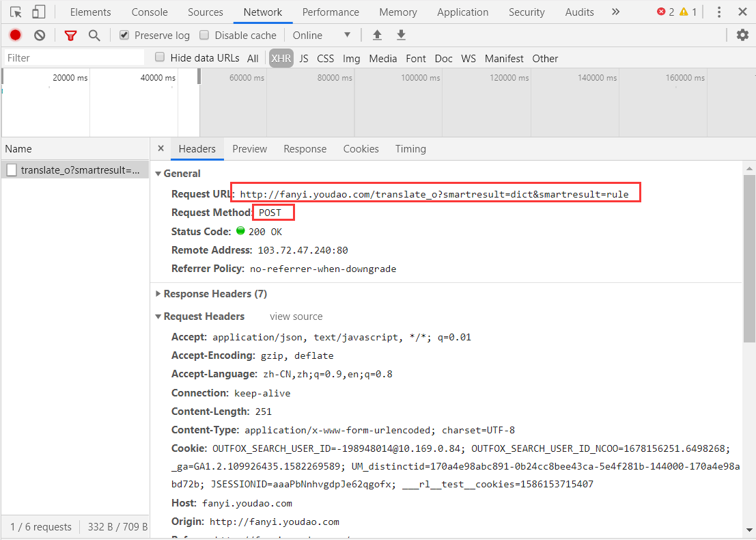Open the DevTools three-dot menu

coord(719,12)
